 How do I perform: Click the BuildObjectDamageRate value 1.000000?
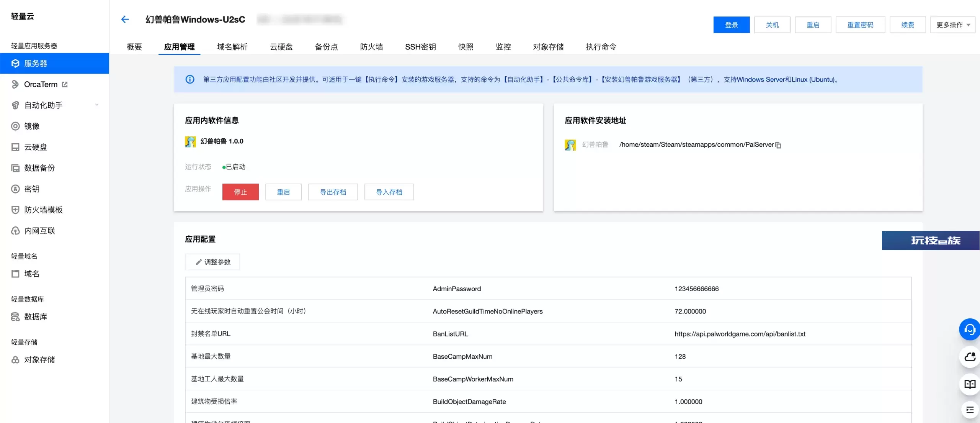click(688, 402)
